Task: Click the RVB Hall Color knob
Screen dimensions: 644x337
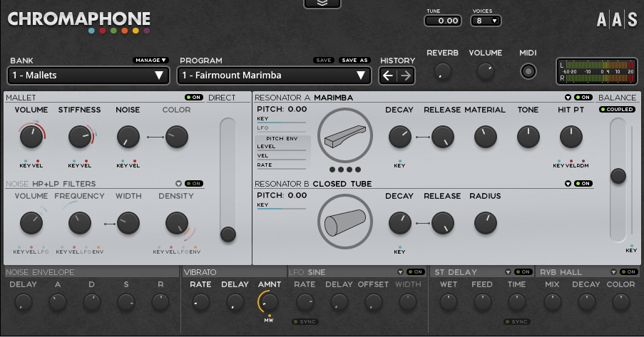Action: (620, 303)
